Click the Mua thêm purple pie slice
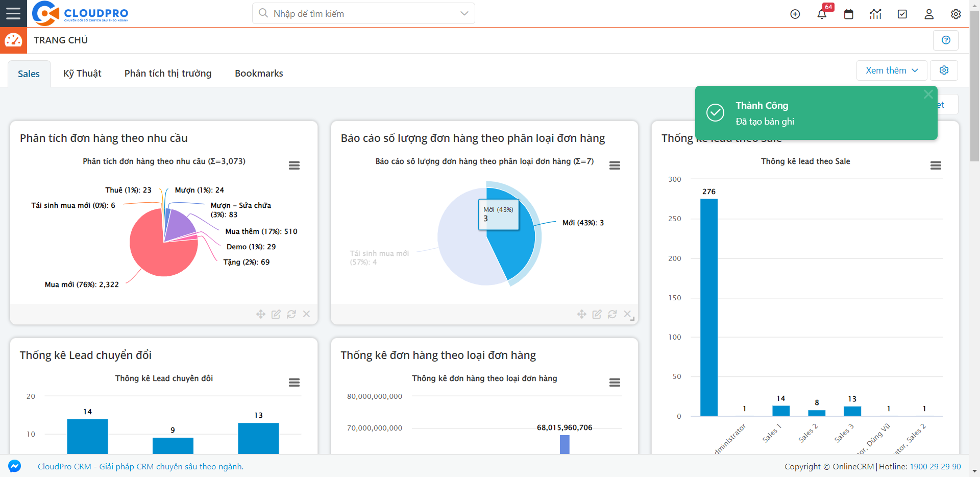The image size is (980, 477). click(178, 224)
